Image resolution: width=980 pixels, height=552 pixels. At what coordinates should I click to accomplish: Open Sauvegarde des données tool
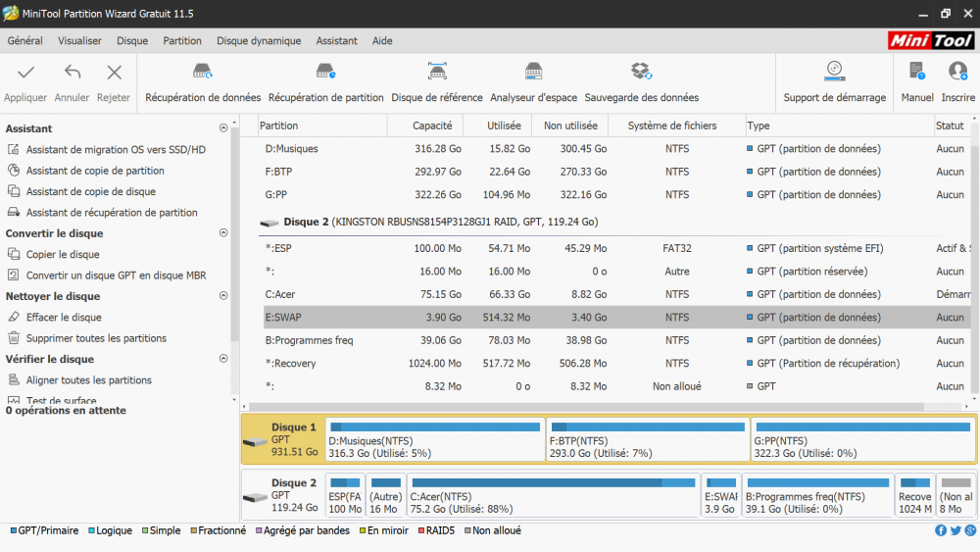(x=641, y=73)
